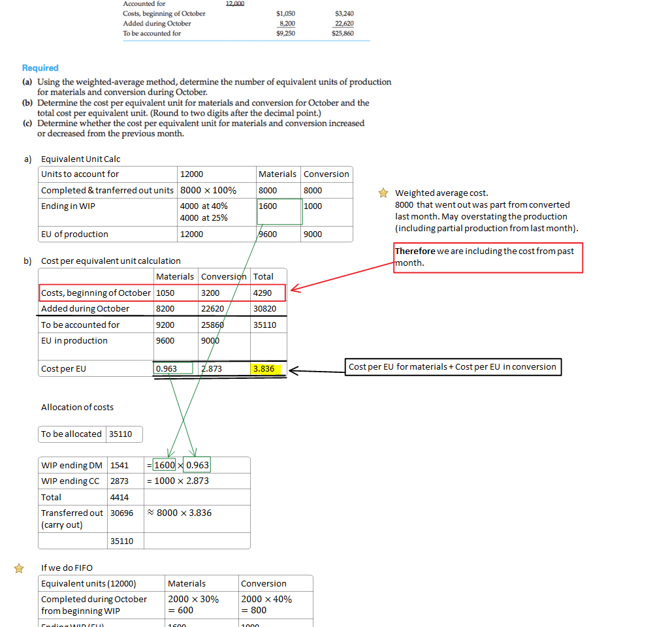Image resolution: width=672 pixels, height=627 pixels.
Task: Select the blue "Required" heading
Action: coord(40,68)
